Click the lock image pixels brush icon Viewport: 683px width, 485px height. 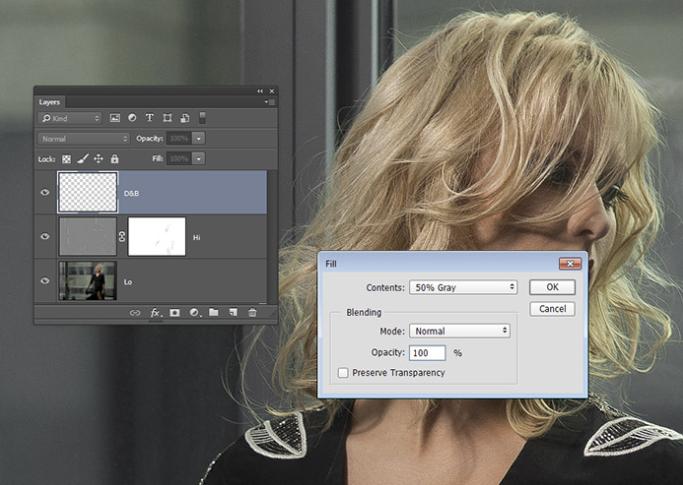pos(83,159)
